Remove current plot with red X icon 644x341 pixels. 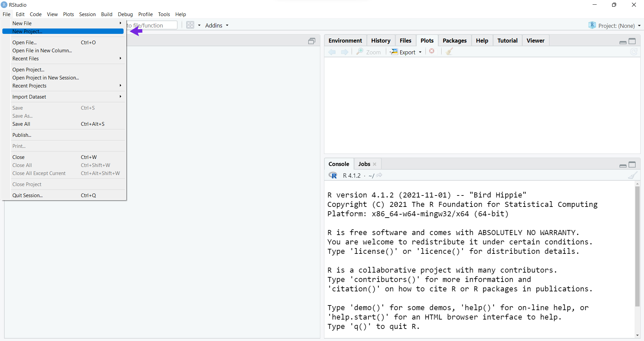[432, 51]
